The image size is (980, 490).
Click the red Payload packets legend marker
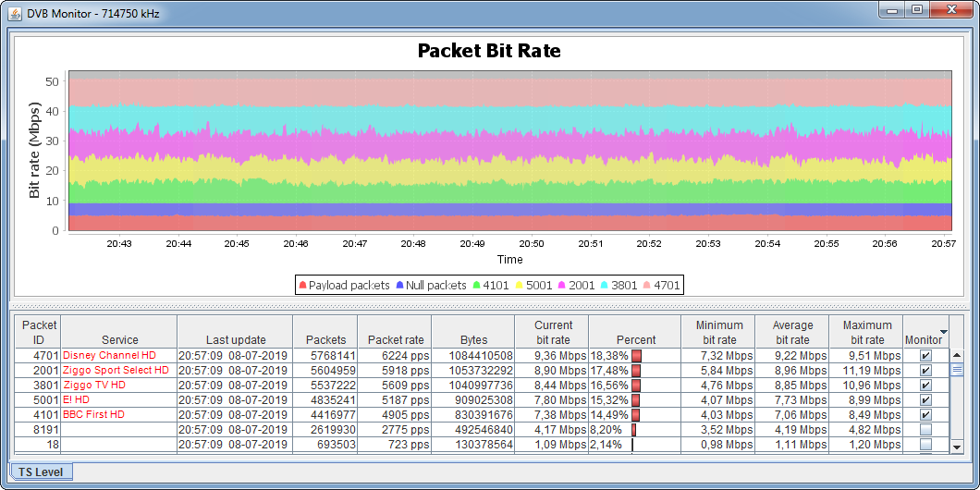302,286
